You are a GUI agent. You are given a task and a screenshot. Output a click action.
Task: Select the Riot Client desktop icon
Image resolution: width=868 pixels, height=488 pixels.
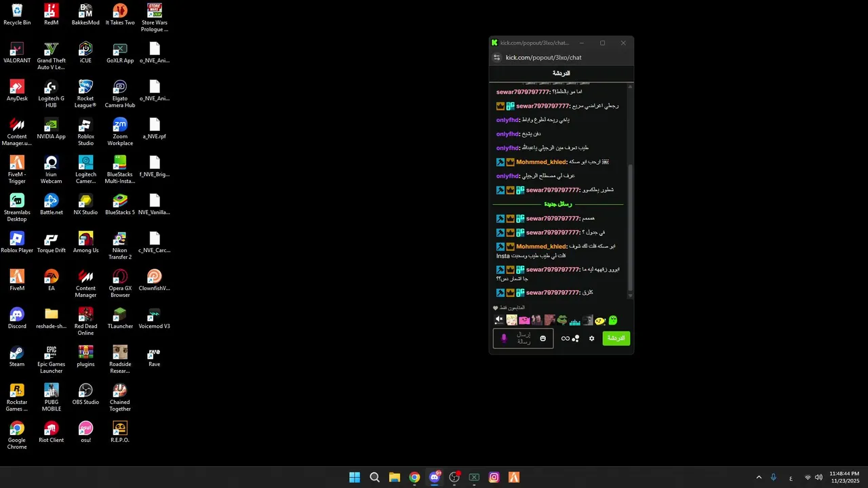tap(51, 432)
